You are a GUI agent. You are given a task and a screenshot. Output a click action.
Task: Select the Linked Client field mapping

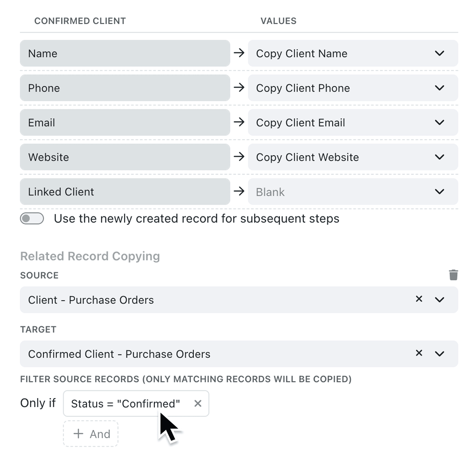pyautogui.click(x=125, y=192)
